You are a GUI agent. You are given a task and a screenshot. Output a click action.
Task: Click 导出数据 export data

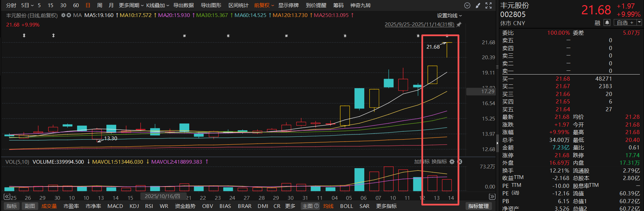pyautogui.click(x=184, y=5)
